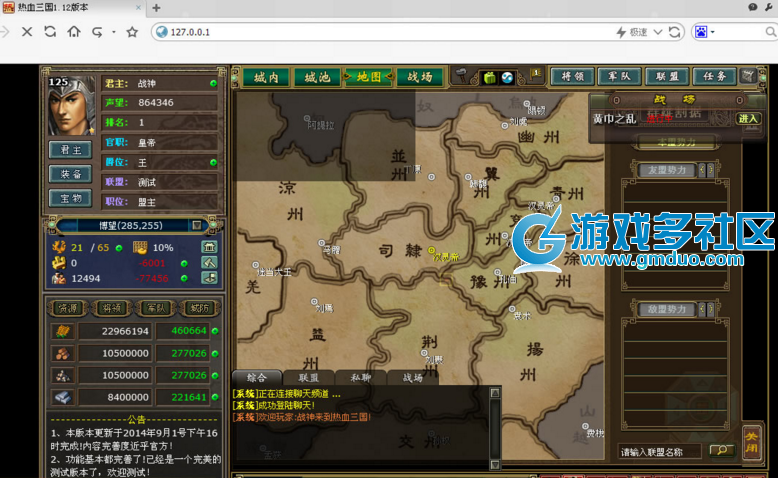Open a new browser tab with plus

156,7
